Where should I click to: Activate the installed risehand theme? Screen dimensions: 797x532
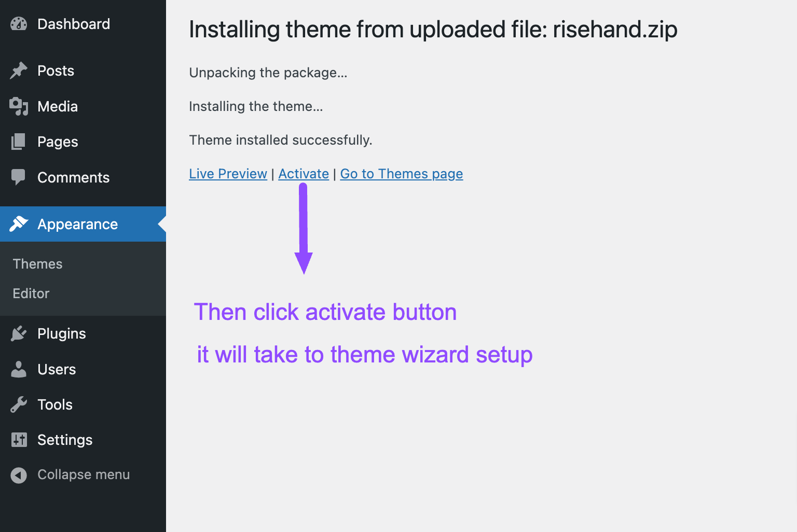pyautogui.click(x=304, y=174)
